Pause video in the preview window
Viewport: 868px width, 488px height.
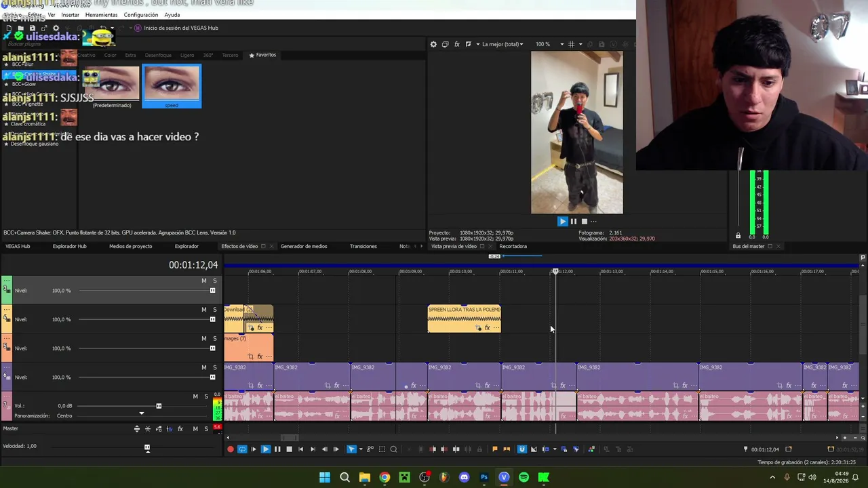573,221
